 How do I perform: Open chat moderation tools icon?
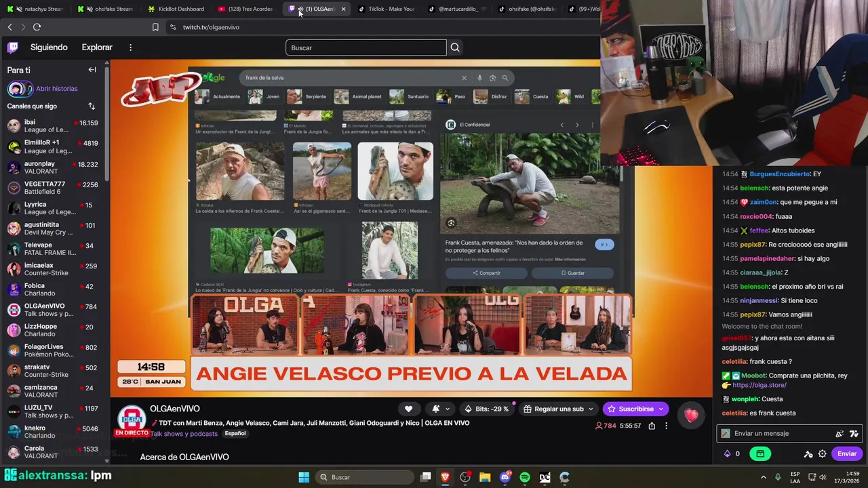tap(808, 453)
